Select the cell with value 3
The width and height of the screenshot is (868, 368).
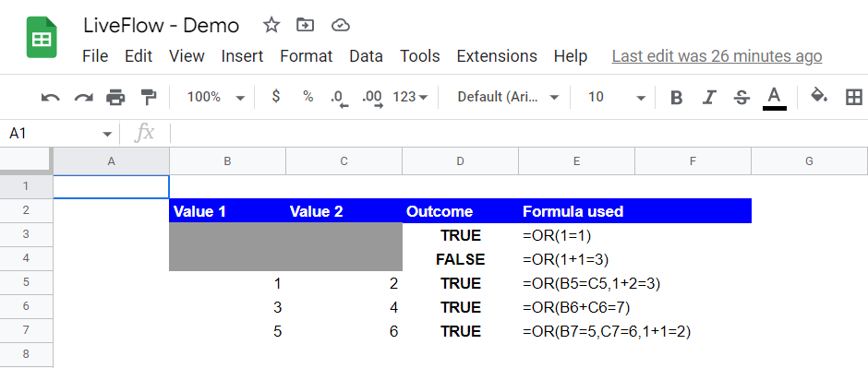[x=227, y=306]
